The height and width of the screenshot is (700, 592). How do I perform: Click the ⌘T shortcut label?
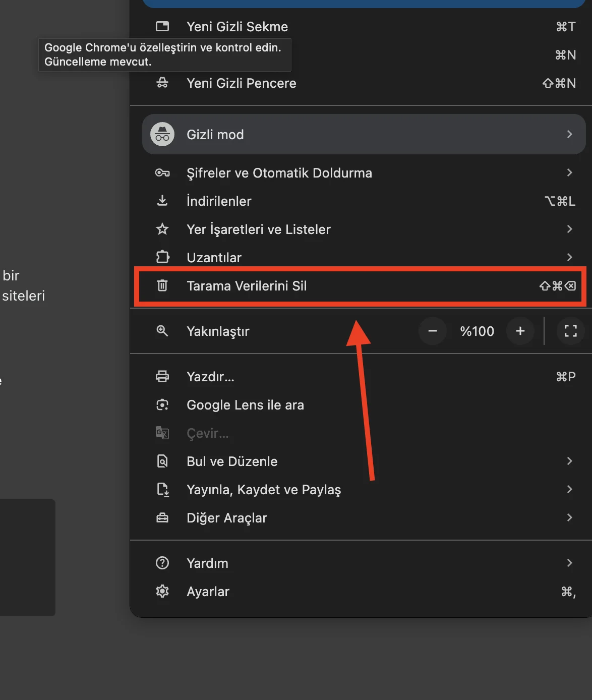566,27
